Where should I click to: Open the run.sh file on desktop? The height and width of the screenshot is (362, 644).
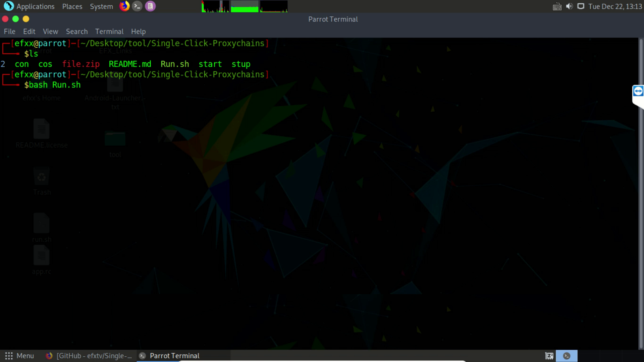pos(42,224)
